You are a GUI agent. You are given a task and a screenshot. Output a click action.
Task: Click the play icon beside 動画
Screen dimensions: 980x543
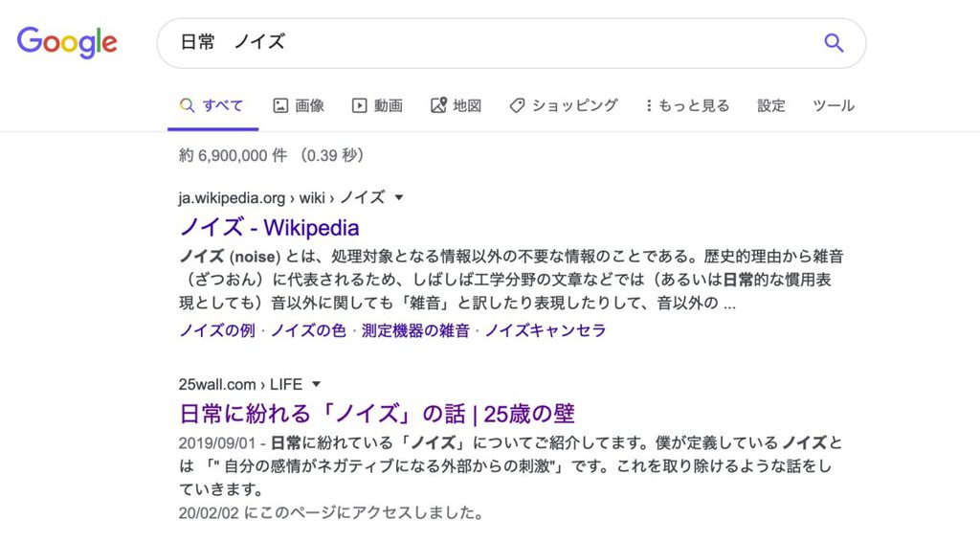pyautogui.click(x=360, y=105)
